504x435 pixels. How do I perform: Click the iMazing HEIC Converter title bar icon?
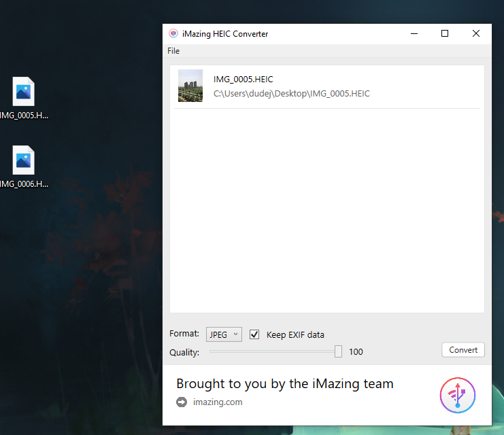pyautogui.click(x=173, y=33)
